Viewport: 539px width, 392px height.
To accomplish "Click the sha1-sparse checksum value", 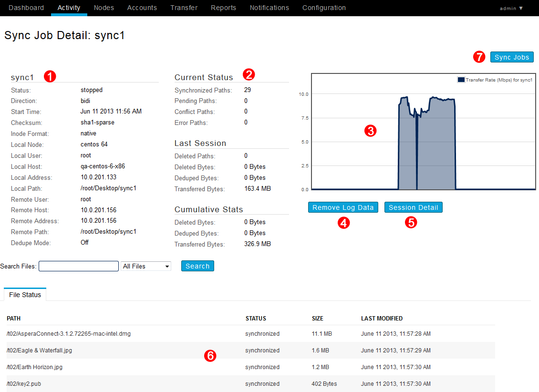I will [x=97, y=122].
